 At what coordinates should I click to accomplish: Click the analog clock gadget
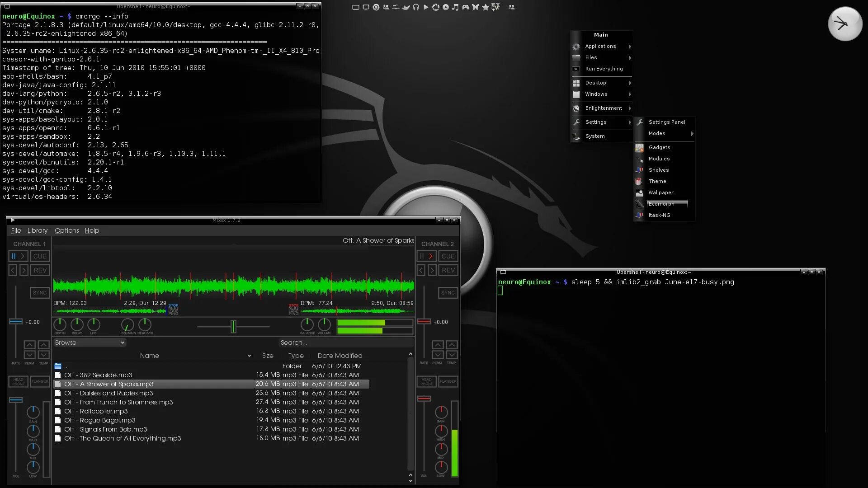click(x=844, y=23)
